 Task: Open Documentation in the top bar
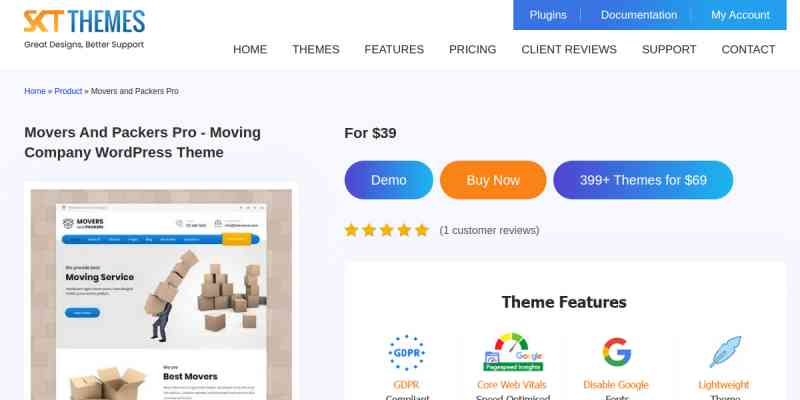point(639,15)
